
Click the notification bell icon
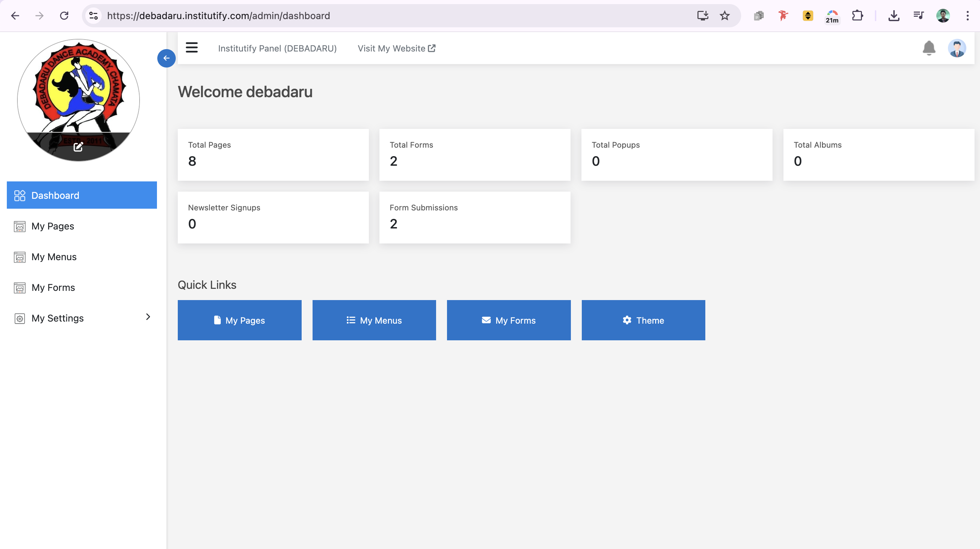click(x=928, y=48)
